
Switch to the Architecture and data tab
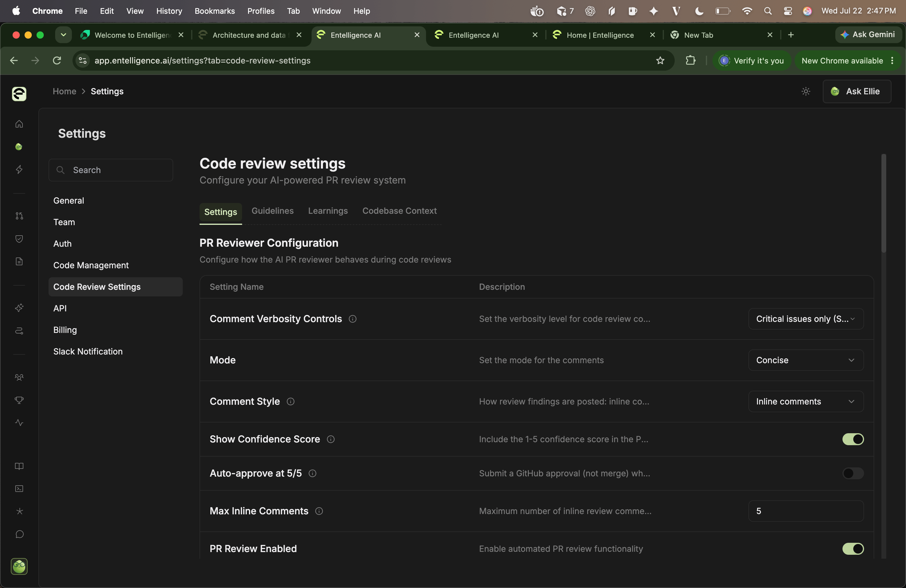250,35
